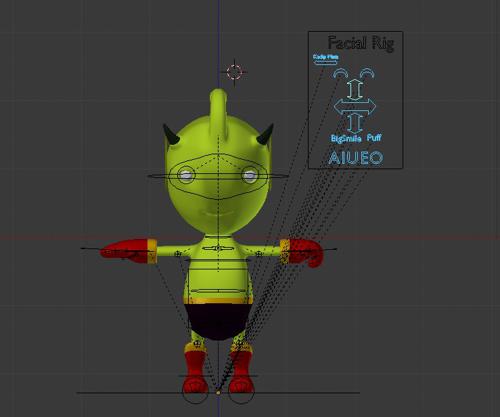Select the circle foot control under the right boot
The width and height of the screenshot is (500, 417).
pos(241,393)
